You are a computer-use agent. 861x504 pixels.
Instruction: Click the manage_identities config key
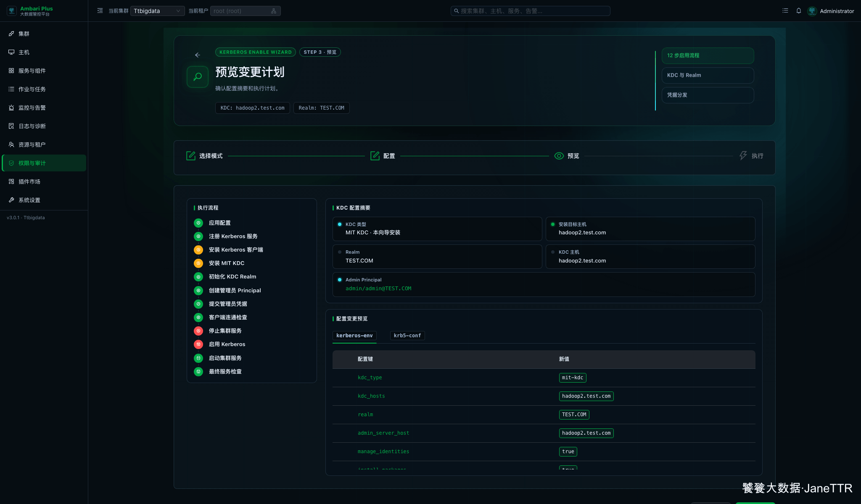[383, 451]
